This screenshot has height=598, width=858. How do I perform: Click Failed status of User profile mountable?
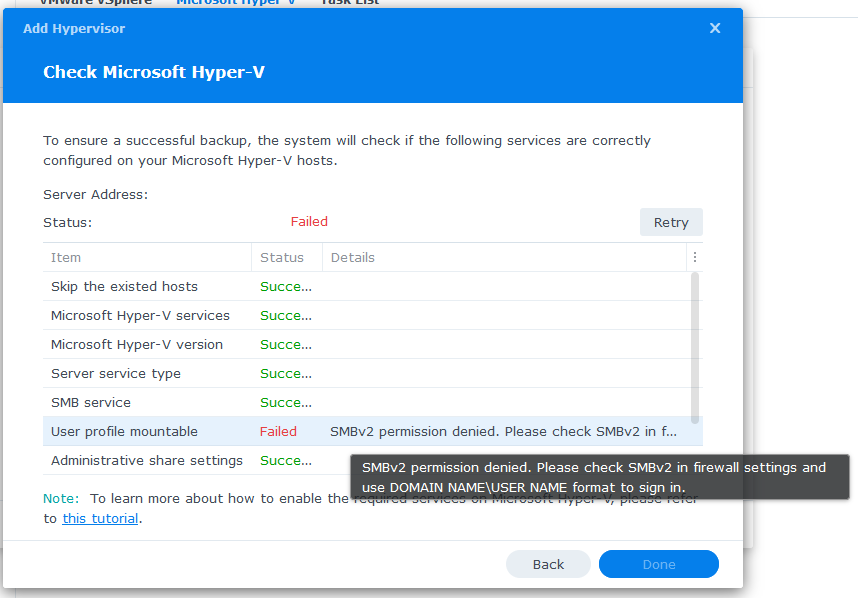(x=278, y=432)
